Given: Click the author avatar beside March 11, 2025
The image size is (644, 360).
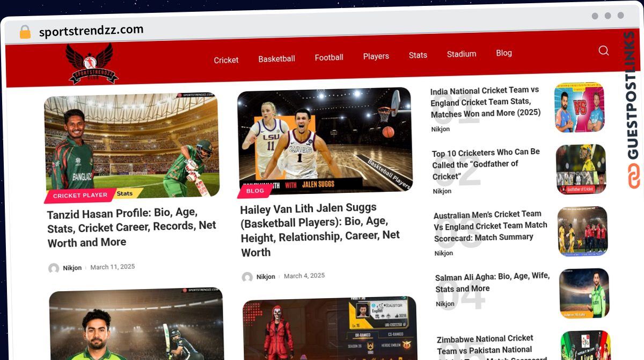Looking at the screenshot, I should click(x=54, y=269).
